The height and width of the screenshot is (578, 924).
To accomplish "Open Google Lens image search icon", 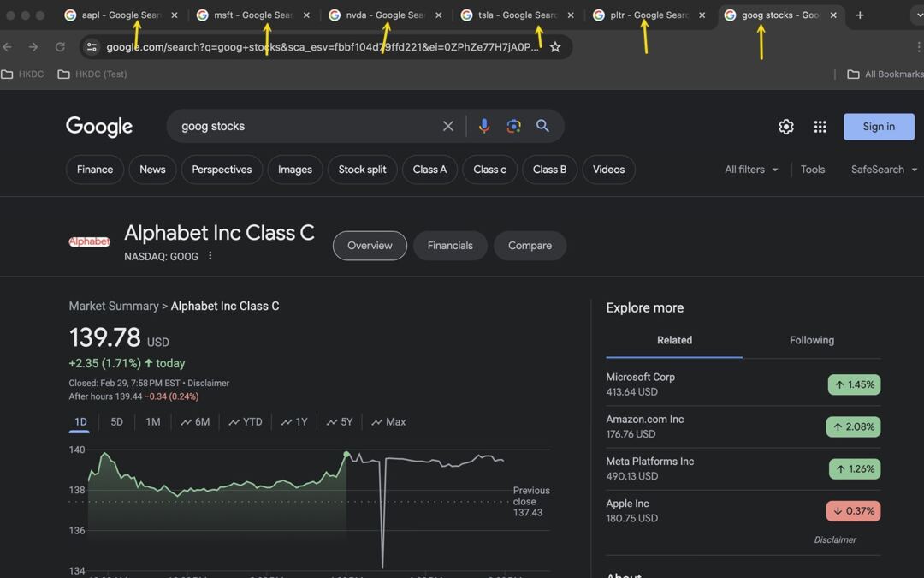I will (513, 126).
